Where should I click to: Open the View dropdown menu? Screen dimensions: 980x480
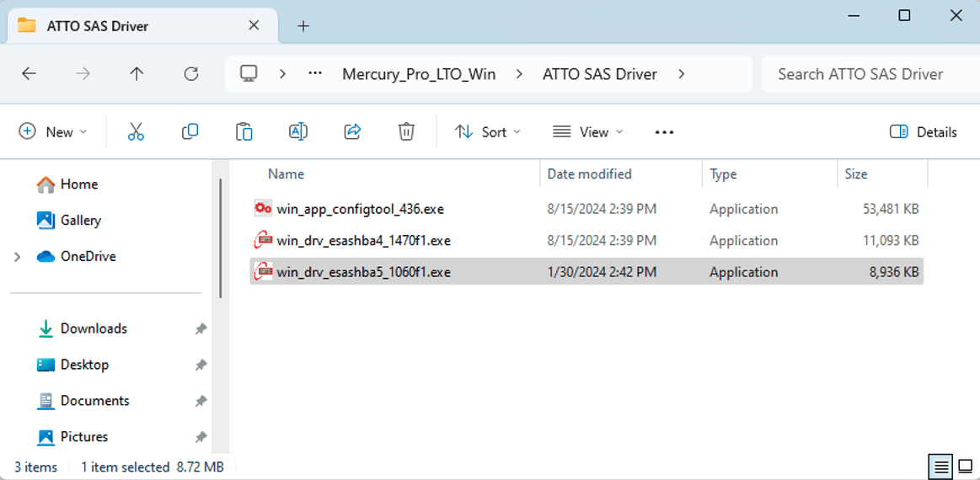(x=588, y=131)
